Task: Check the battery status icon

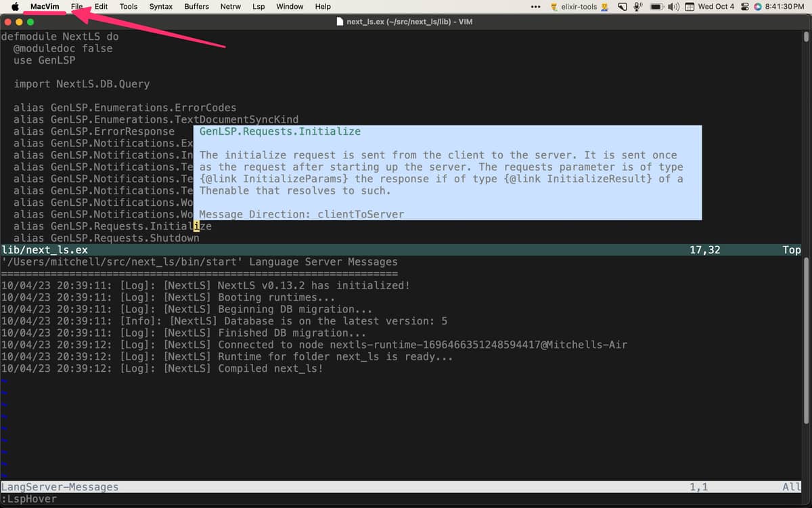Action: tap(656, 7)
